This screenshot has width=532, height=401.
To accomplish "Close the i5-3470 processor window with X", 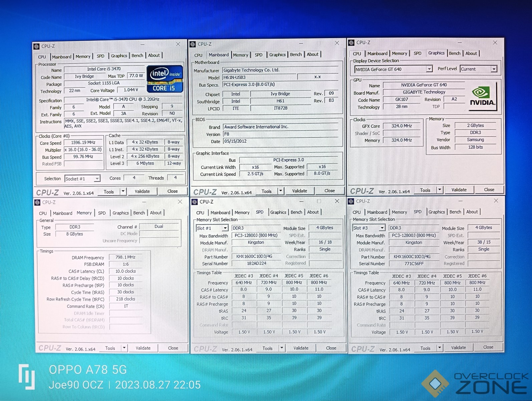I will pyautogui.click(x=178, y=44).
